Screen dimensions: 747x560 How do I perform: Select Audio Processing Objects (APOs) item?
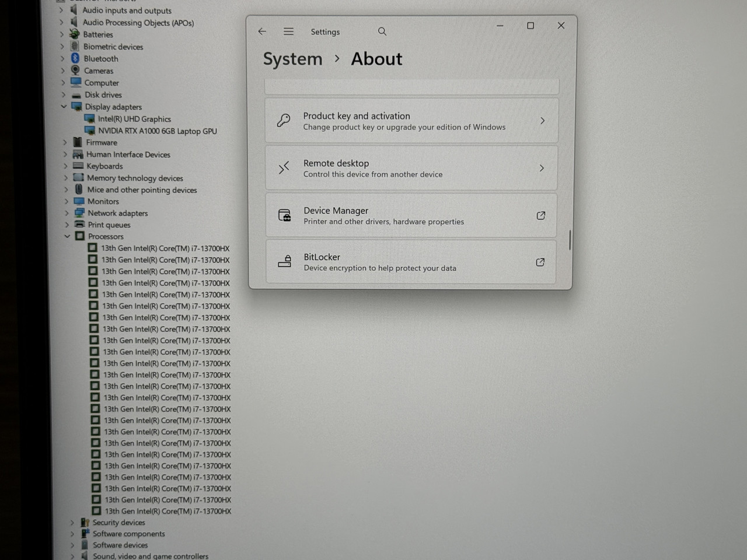click(x=138, y=23)
